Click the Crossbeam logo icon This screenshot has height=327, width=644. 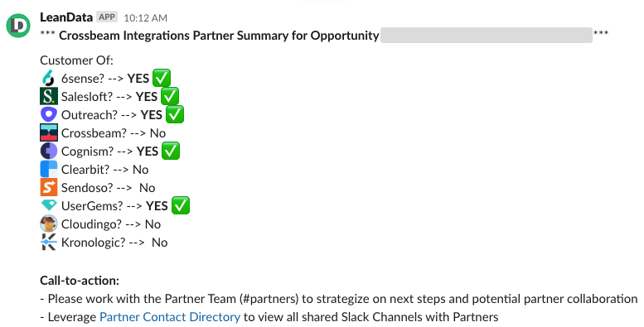pos(48,132)
